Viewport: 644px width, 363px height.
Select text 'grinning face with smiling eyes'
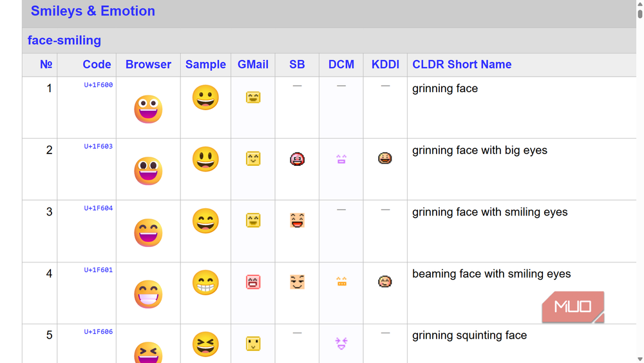click(490, 212)
